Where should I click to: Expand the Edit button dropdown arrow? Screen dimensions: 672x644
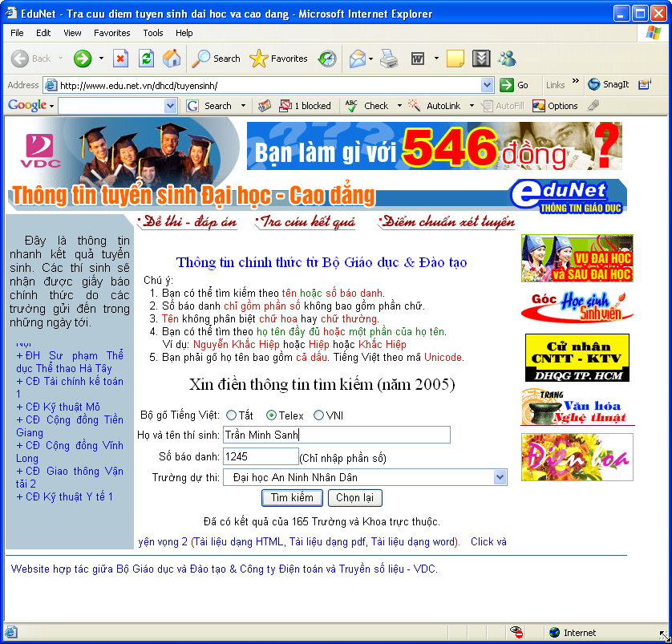(x=436, y=59)
